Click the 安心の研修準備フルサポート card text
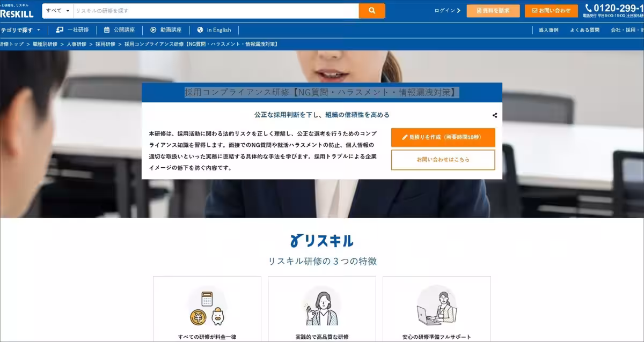 click(x=436, y=337)
